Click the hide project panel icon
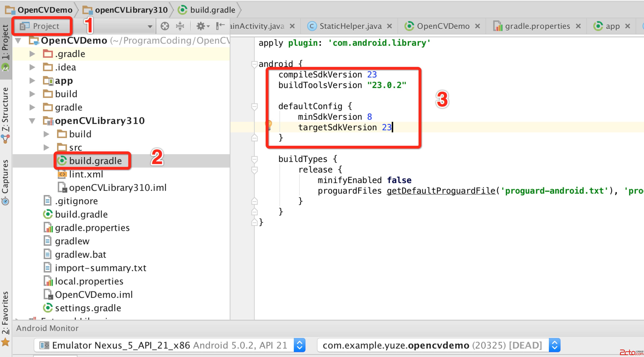 click(x=220, y=26)
